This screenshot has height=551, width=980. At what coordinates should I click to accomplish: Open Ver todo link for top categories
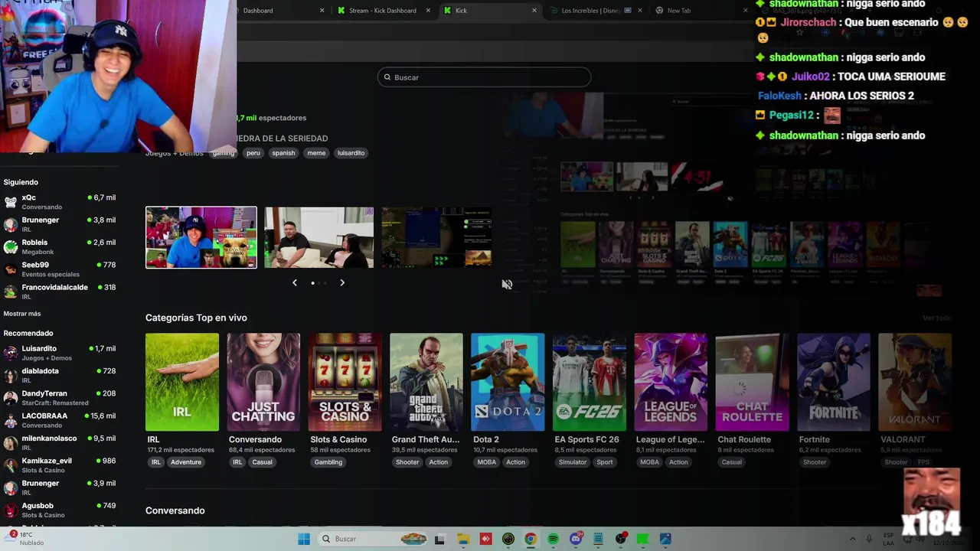[937, 318]
